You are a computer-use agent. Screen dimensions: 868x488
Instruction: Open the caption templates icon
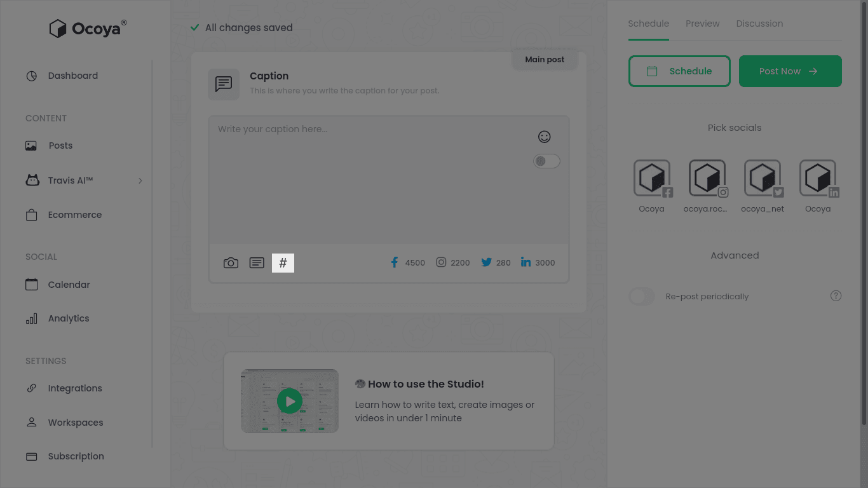coord(257,263)
